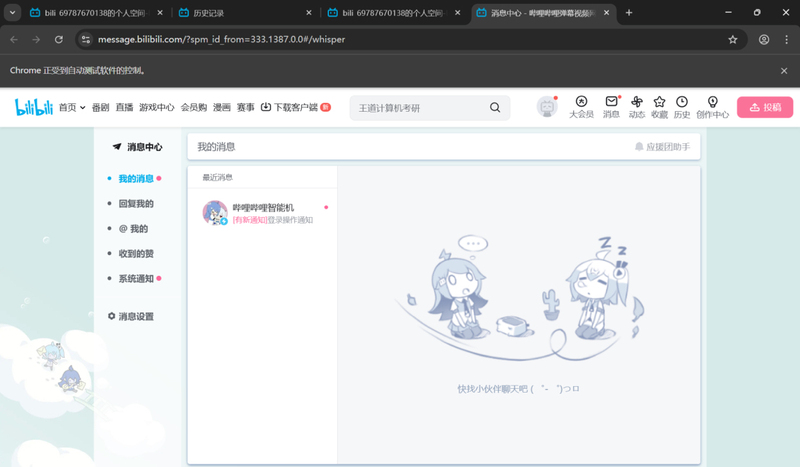The image size is (800, 467).
Task: Click 我的消息 panel title
Action: tap(216, 147)
